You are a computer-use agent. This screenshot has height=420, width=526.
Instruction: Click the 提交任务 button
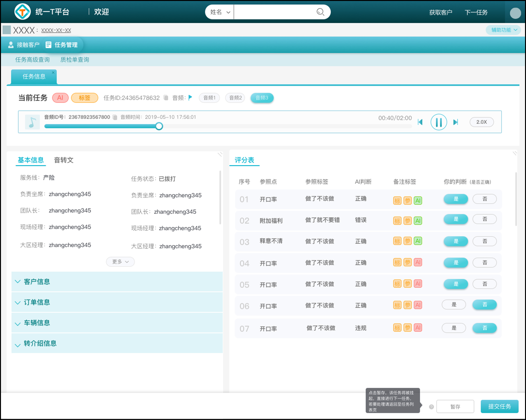coord(499,406)
